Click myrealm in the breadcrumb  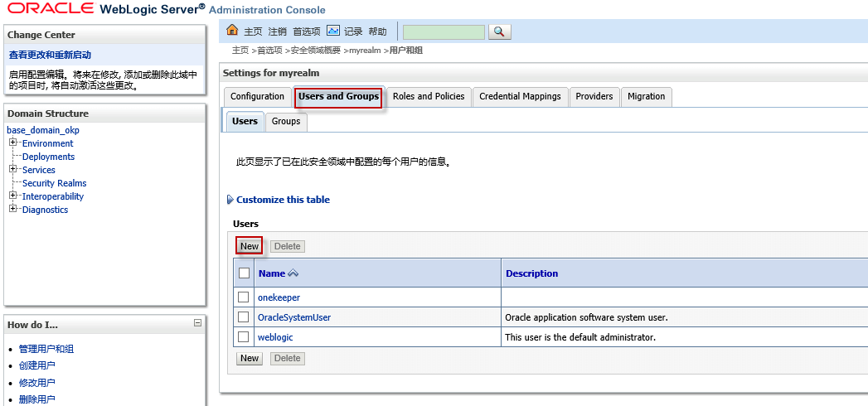[366, 51]
